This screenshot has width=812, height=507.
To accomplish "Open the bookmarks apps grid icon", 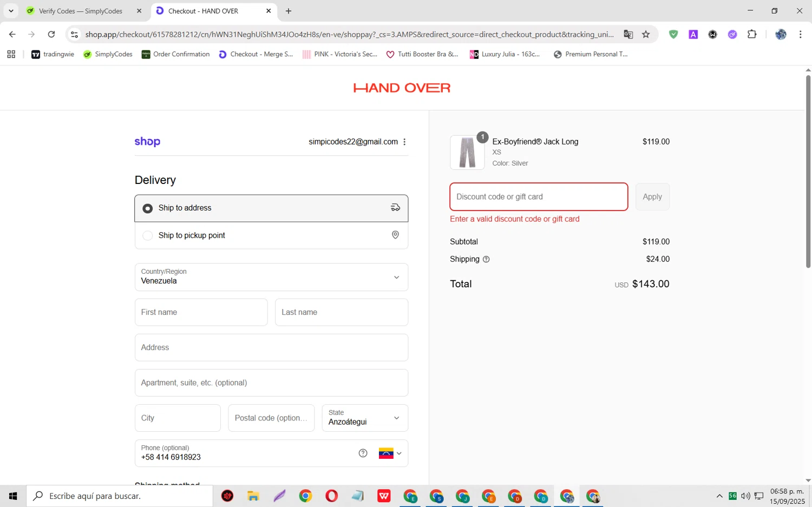I will pyautogui.click(x=11, y=54).
